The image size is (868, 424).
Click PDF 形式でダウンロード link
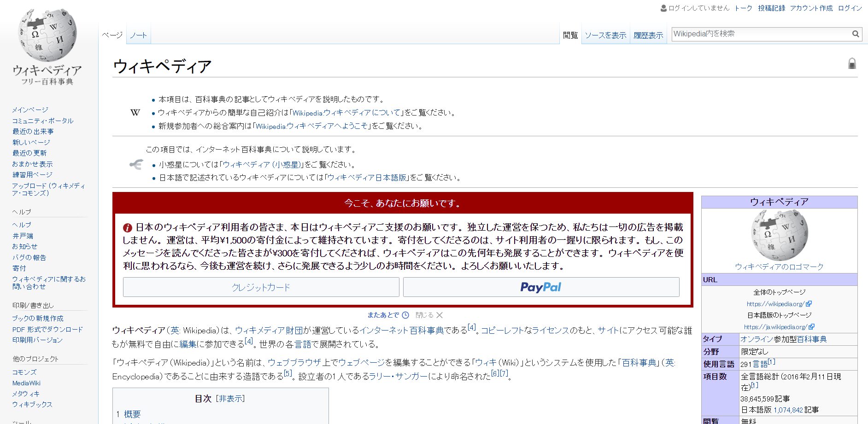coord(47,330)
